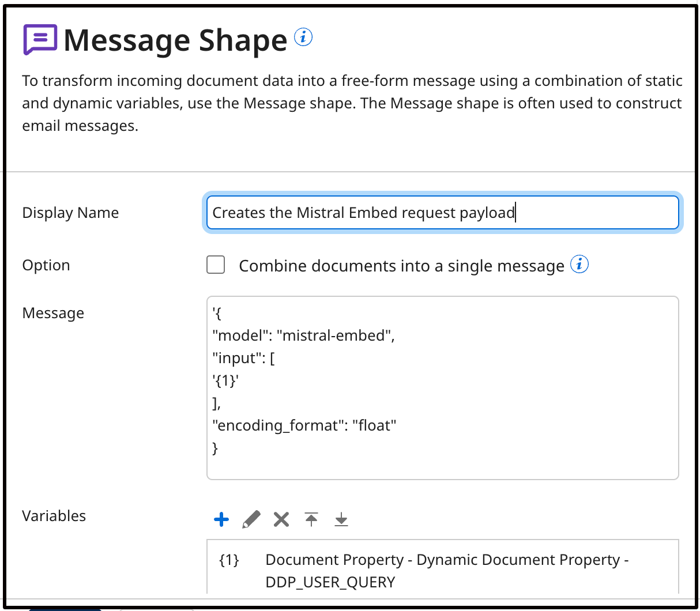Move the variable to the top

[311, 519]
